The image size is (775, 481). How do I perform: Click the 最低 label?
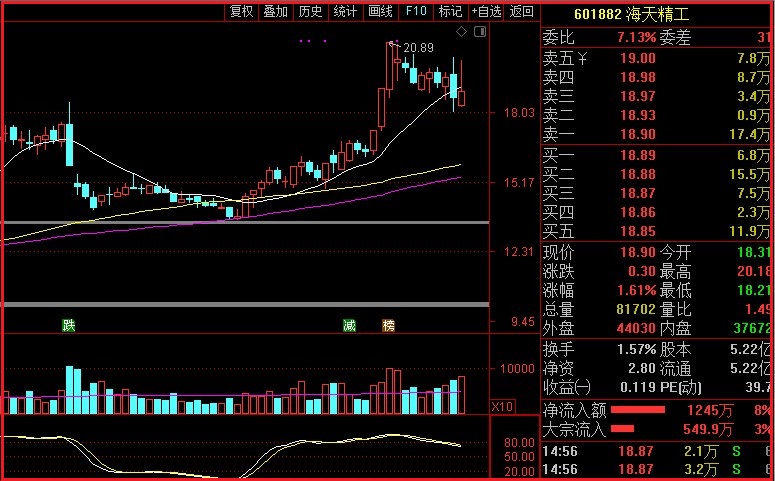[675, 290]
